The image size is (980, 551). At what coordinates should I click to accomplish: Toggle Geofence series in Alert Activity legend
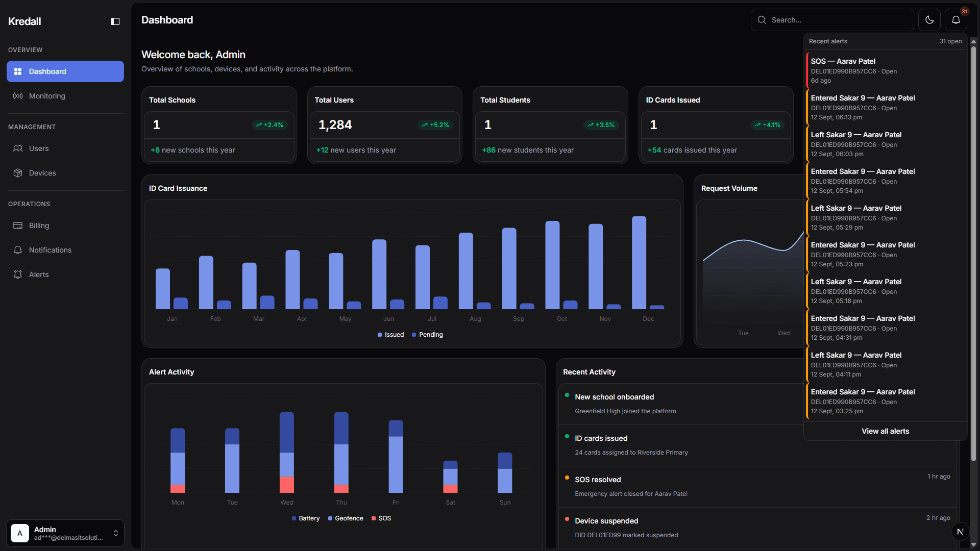pyautogui.click(x=346, y=518)
